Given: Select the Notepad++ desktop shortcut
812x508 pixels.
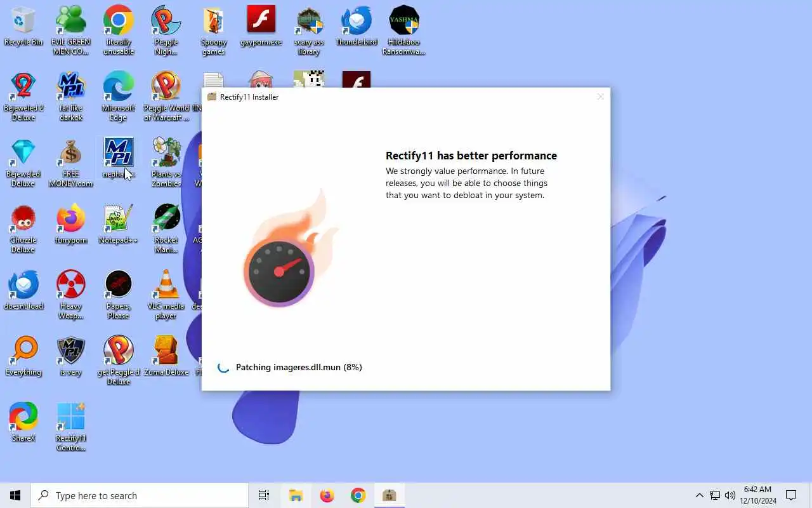Looking at the screenshot, I should 119,224.
